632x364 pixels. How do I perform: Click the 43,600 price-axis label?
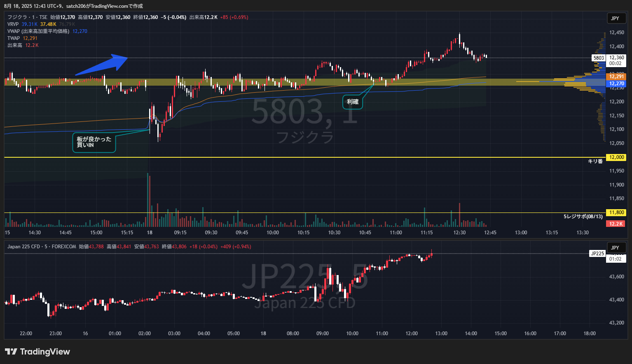(616, 277)
